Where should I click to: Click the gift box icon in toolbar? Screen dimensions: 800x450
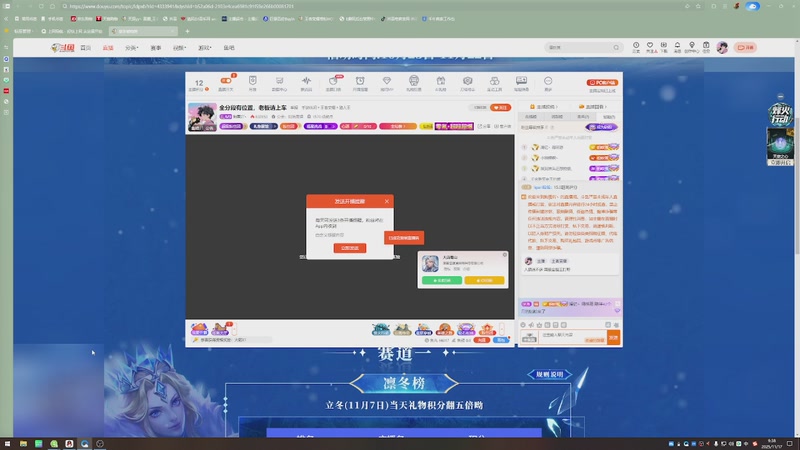(x=440, y=81)
